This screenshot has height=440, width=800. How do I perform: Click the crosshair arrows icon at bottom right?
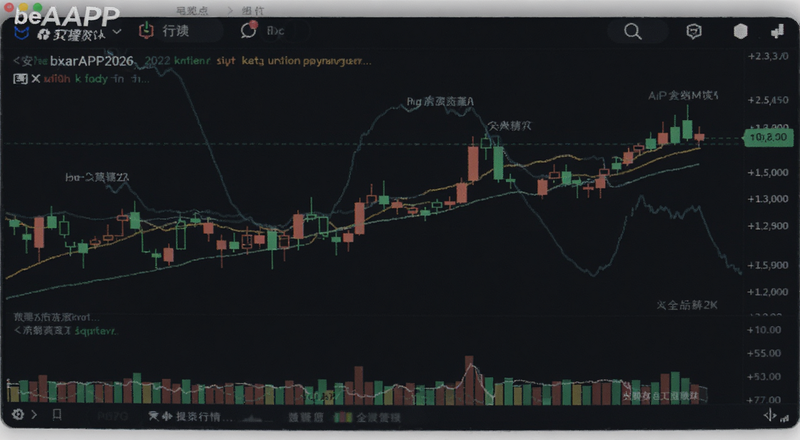(769, 415)
